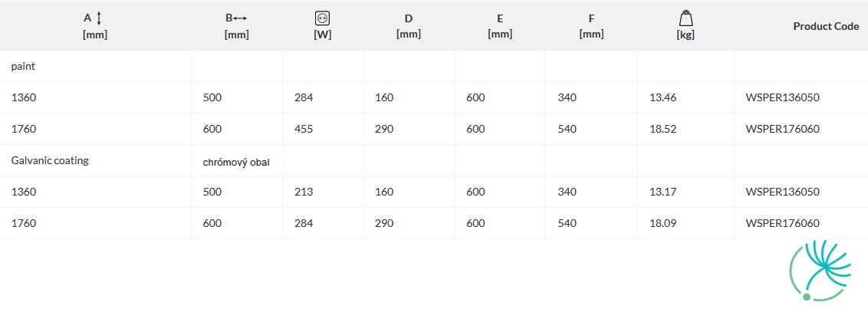Click the 455 wattage value
The image size is (868, 319).
click(x=304, y=129)
